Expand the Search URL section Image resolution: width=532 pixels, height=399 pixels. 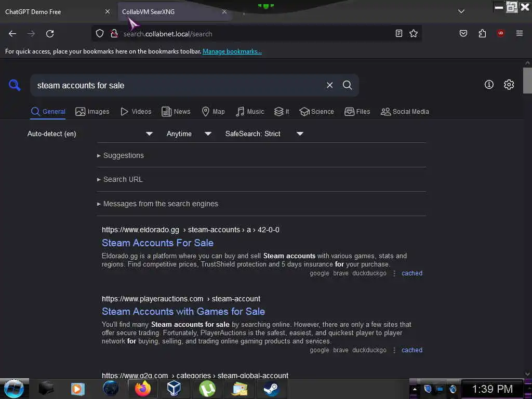click(120, 179)
